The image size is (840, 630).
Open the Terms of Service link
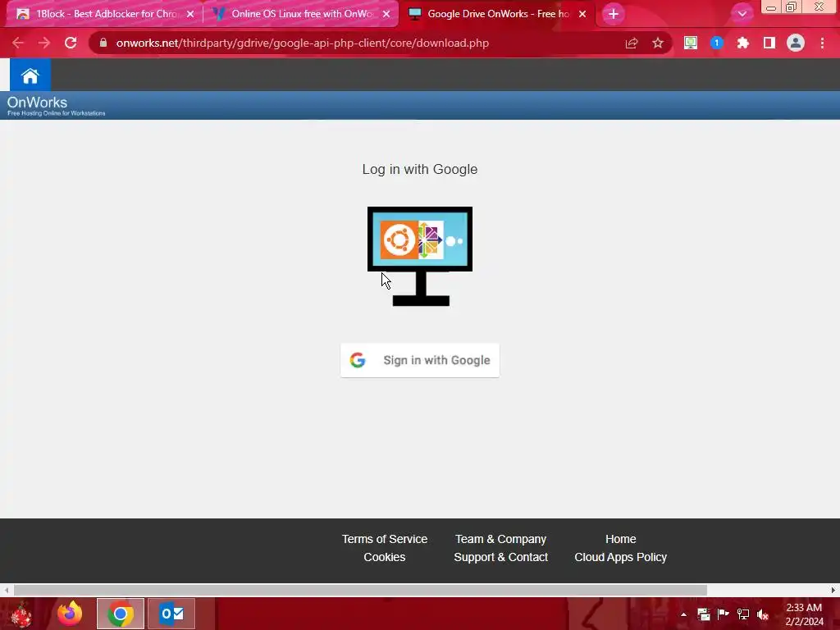coord(384,539)
